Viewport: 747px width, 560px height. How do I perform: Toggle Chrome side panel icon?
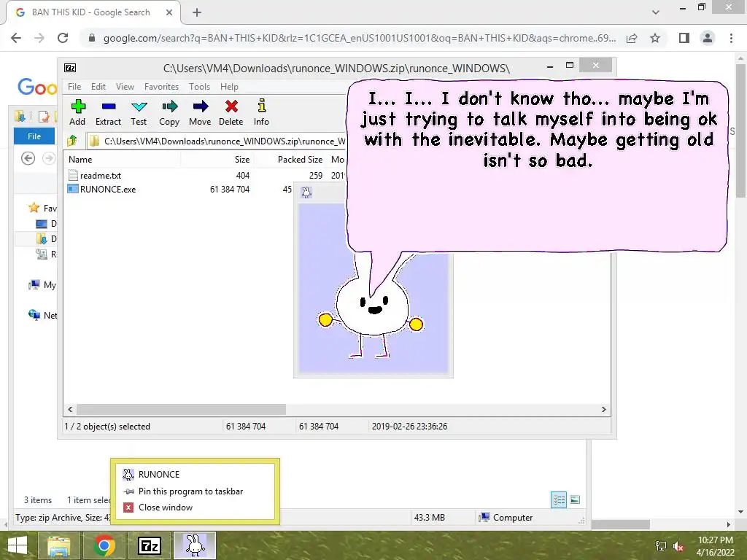pos(684,38)
